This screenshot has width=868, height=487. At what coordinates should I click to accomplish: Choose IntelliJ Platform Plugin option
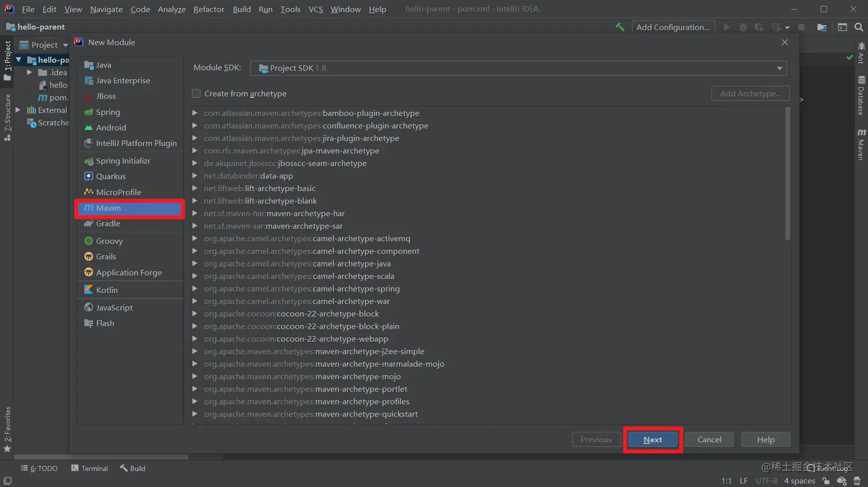[136, 143]
